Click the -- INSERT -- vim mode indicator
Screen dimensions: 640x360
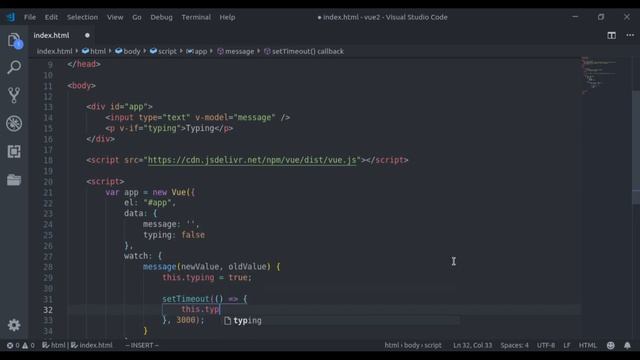tap(142, 345)
